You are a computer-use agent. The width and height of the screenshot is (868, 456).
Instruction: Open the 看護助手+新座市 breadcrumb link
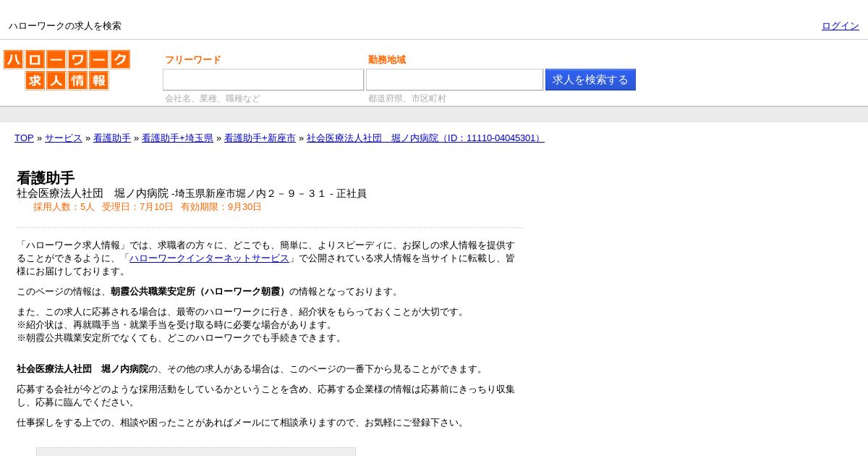(260, 138)
